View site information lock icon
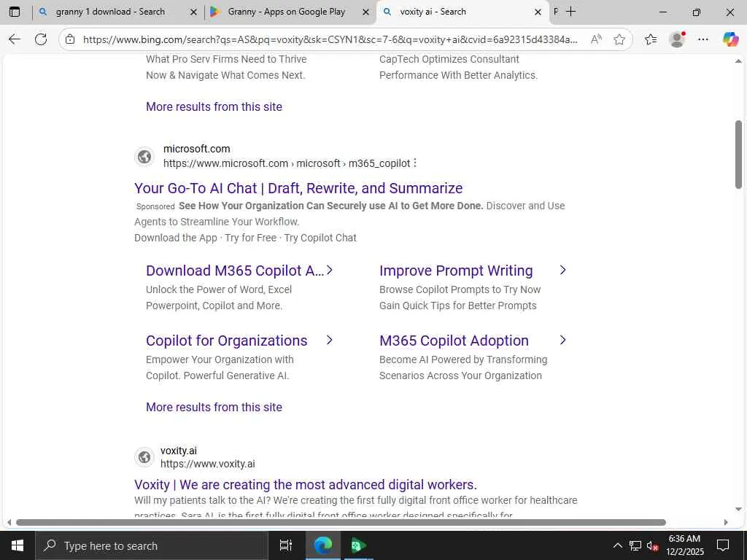This screenshot has height=560, width=747. pos(70,39)
